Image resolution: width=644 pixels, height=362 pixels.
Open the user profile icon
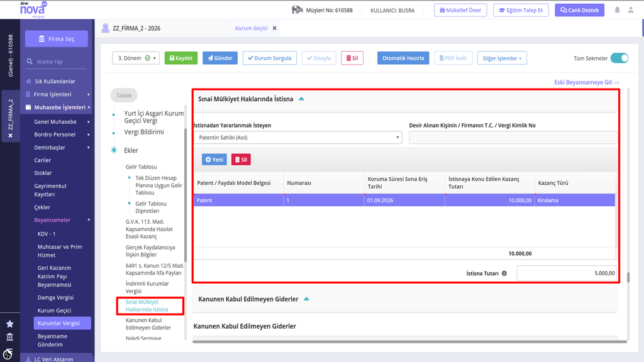[631, 10]
